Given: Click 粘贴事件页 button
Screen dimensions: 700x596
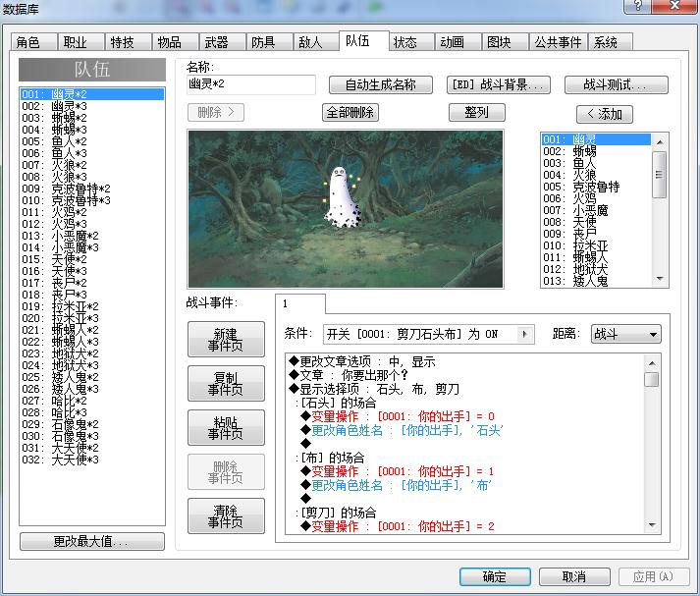Looking at the screenshot, I should click(226, 428).
